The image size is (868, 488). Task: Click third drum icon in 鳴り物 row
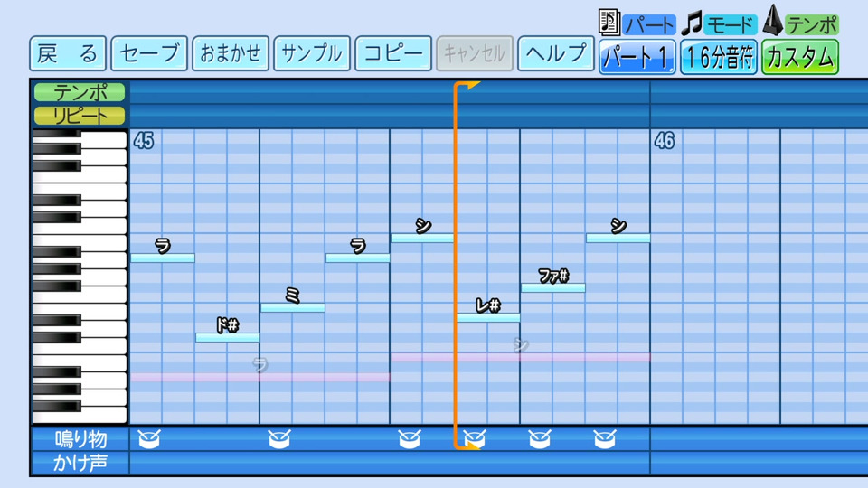coord(409,439)
